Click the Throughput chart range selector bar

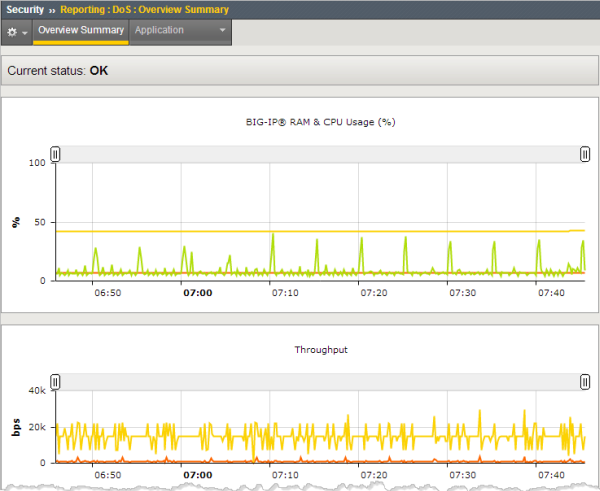[x=320, y=382]
